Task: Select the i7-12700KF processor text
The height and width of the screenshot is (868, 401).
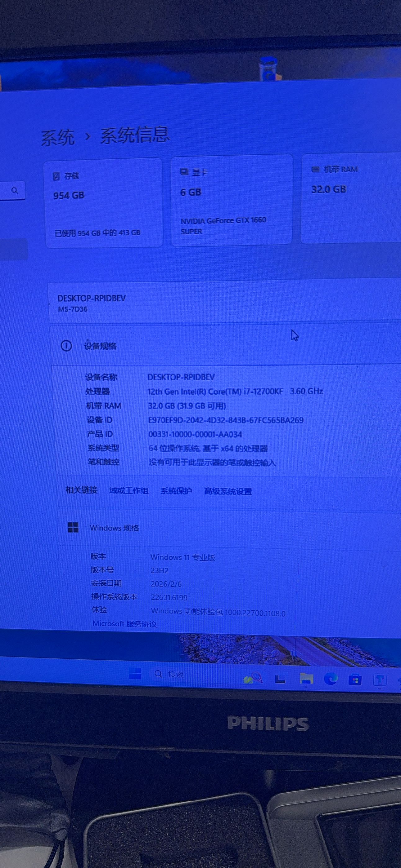Action: coord(235,391)
